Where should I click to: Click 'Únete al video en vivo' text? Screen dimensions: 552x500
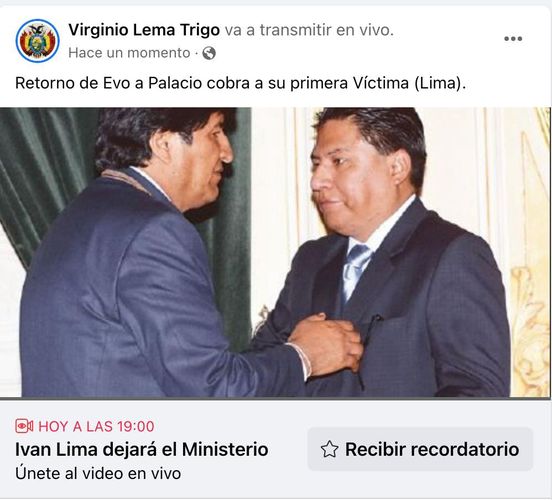(x=98, y=473)
